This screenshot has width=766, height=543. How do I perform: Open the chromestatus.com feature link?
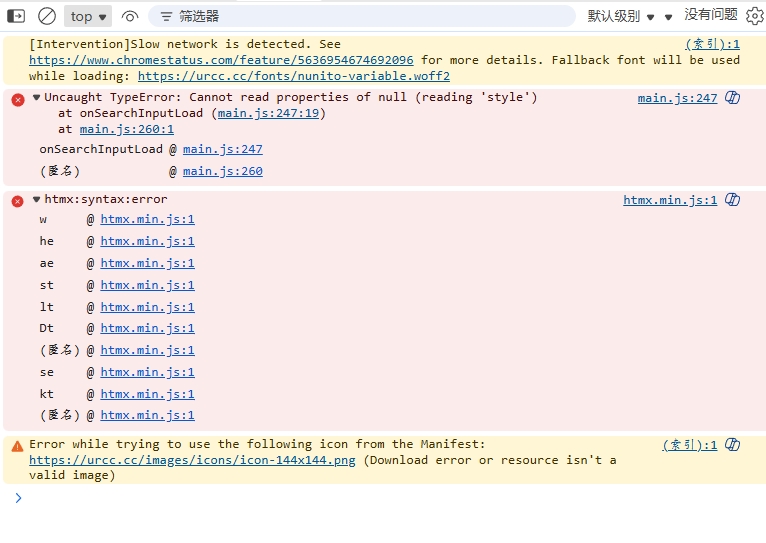point(220,60)
